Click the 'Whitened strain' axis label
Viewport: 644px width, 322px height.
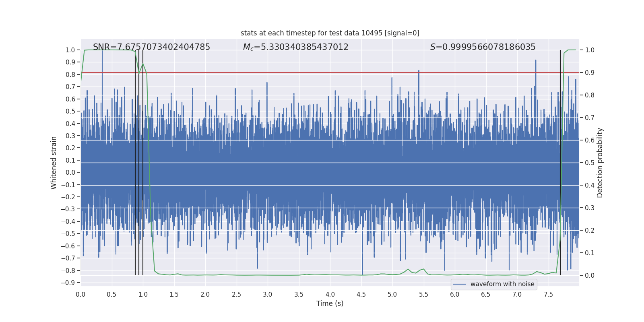pos(54,163)
